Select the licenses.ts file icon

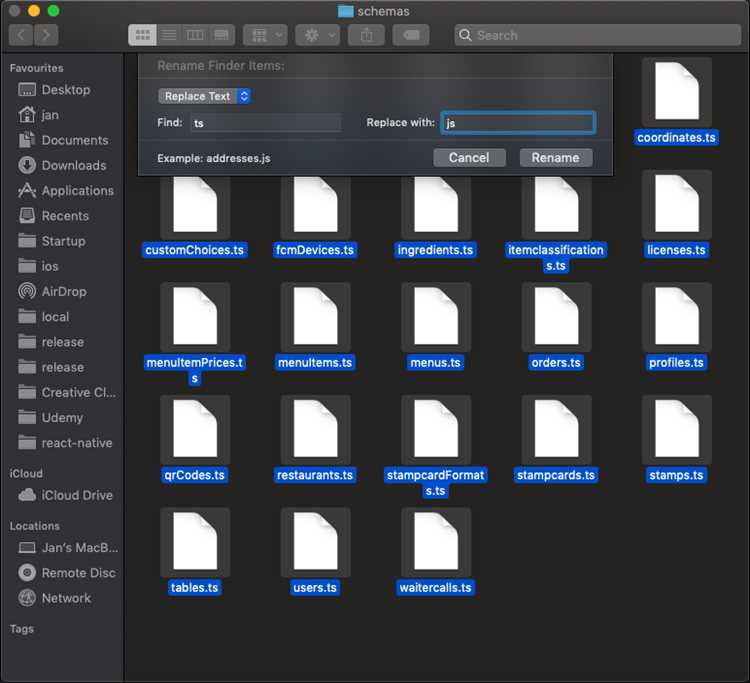tap(677, 205)
